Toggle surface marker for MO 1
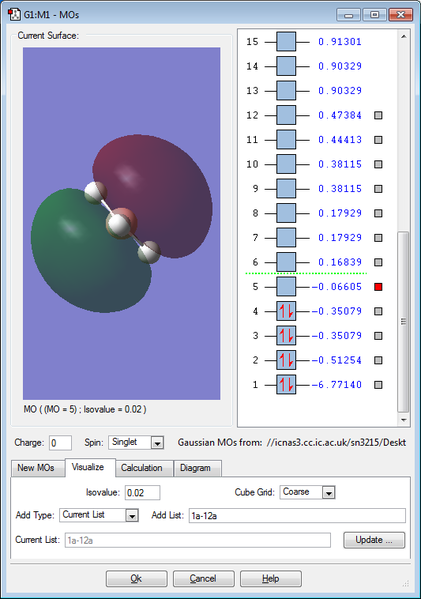This screenshot has width=421, height=599. click(x=378, y=384)
